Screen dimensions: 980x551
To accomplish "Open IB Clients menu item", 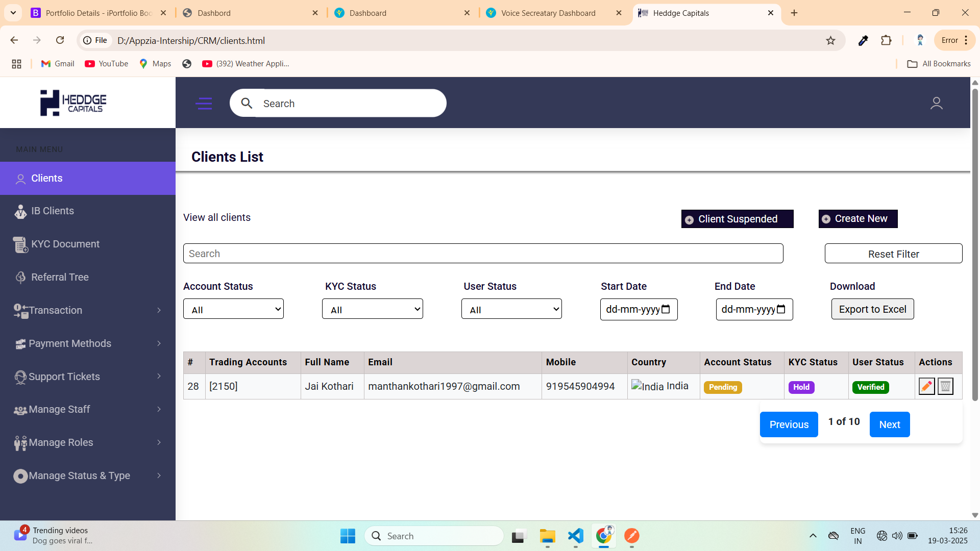I will (x=88, y=211).
